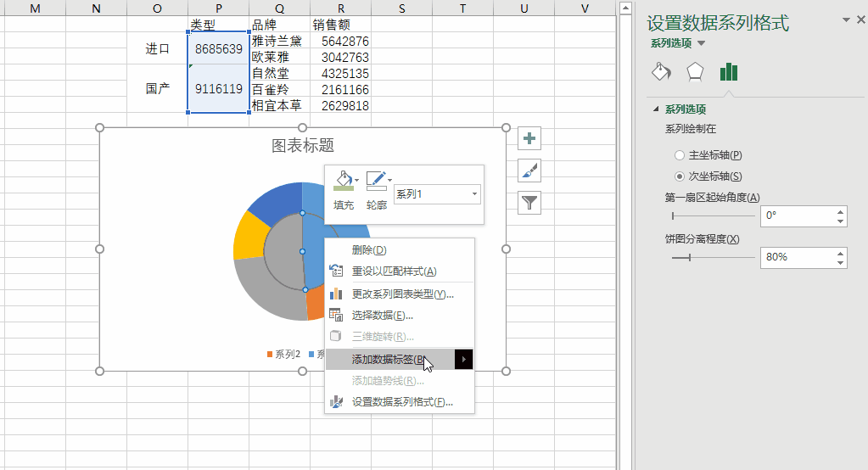Select the 相宜本草 cell

click(x=279, y=105)
